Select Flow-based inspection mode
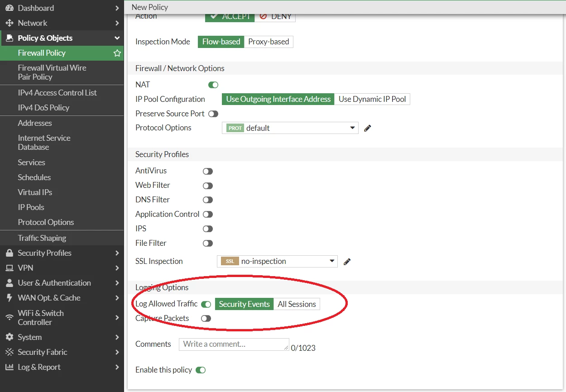Screen dimensions: 566x392 pyautogui.click(x=221, y=42)
